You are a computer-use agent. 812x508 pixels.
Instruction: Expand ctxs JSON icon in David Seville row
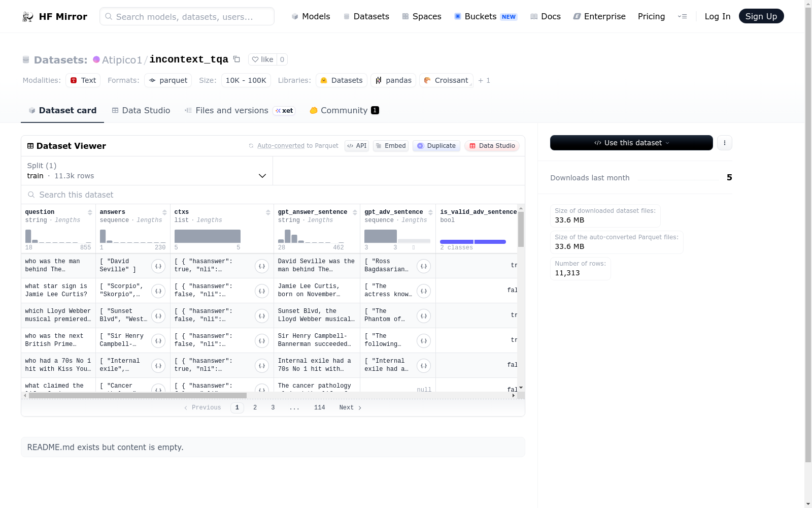[262, 266]
